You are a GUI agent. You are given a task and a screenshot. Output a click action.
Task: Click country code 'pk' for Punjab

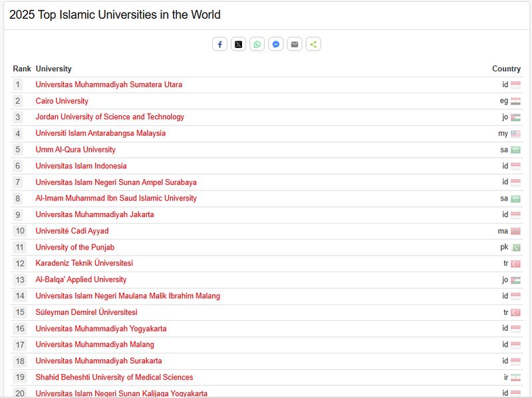tap(504, 247)
